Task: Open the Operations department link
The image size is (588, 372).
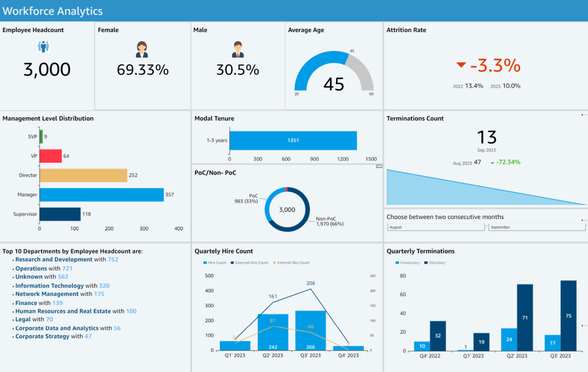Action: click(31, 268)
